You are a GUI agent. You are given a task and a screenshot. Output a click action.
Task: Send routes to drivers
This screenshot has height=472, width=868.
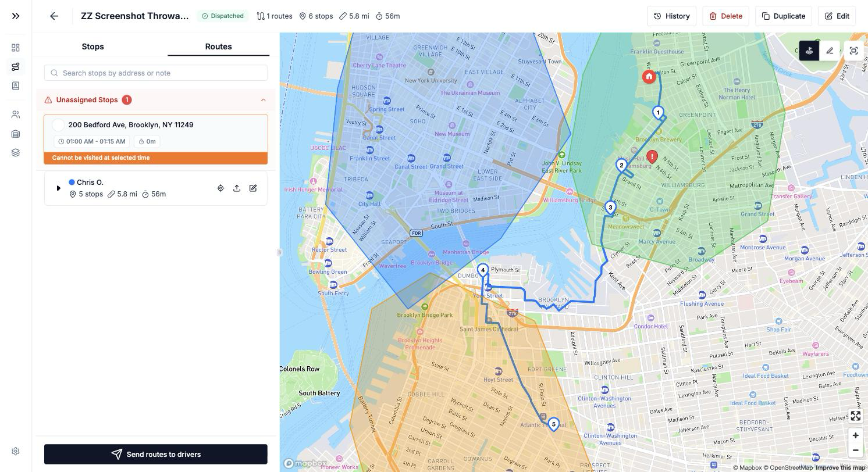(x=156, y=455)
